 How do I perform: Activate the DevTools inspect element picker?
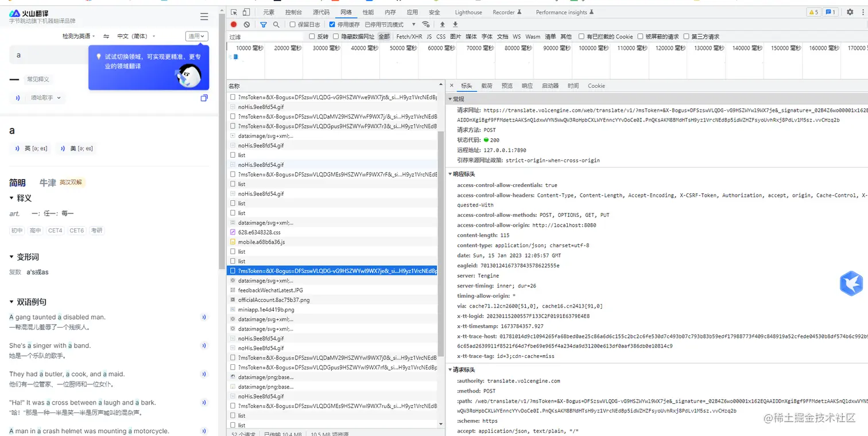click(x=234, y=12)
